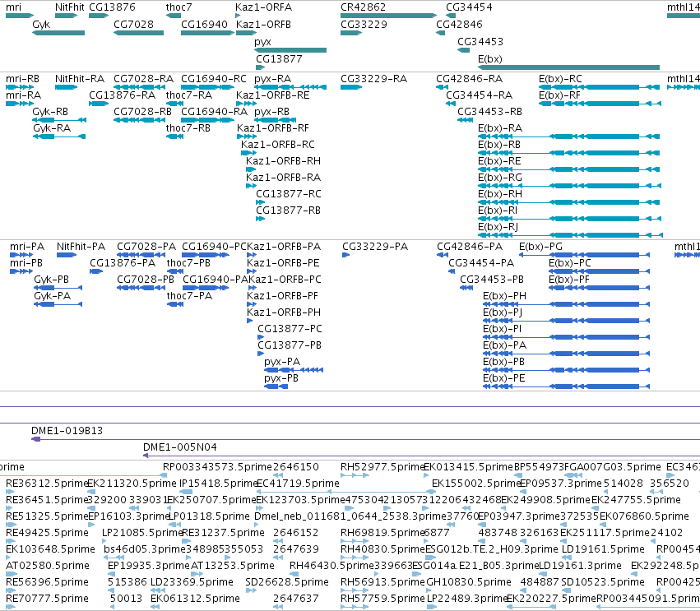This screenshot has height=611, width=700.
Task: Open the CG13877-PB protein label
Action: point(290,346)
